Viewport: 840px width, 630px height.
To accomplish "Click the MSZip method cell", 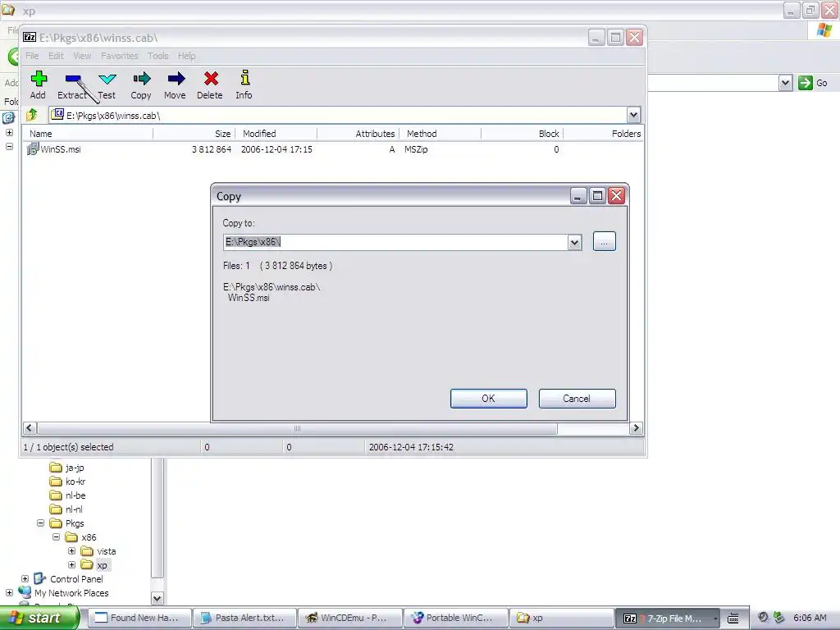I will pyautogui.click(x=416, y=149).
